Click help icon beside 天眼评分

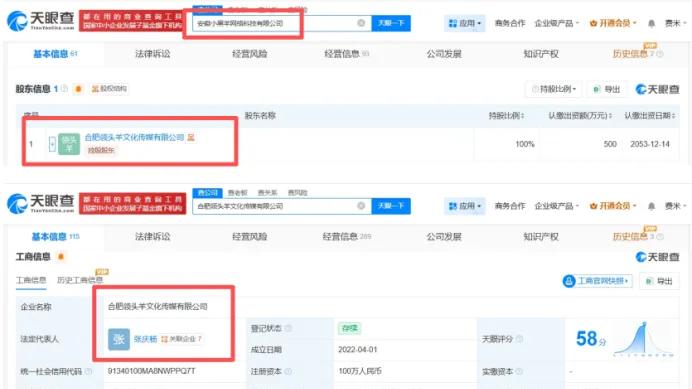pyautogui.click(x=519, y=339)
